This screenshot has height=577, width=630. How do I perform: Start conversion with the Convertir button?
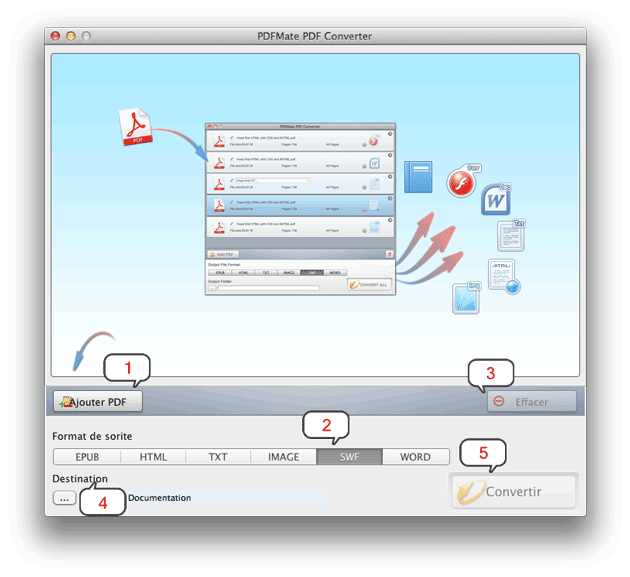[x=514, y=492]
